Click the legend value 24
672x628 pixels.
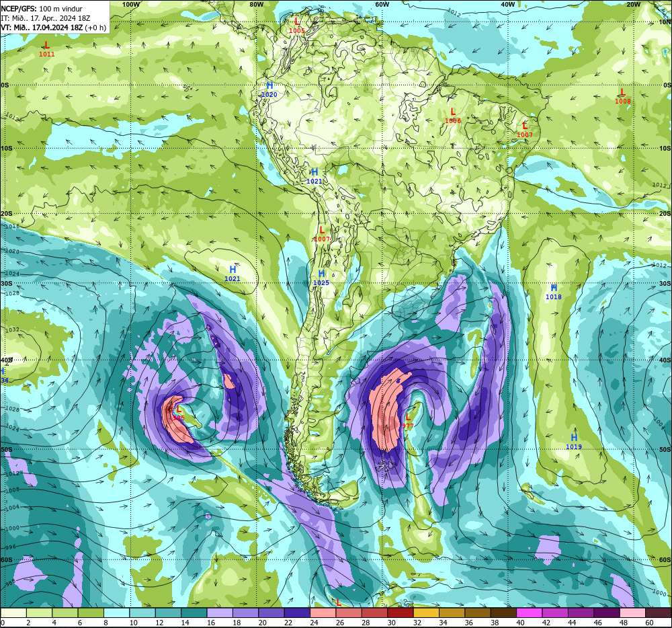click(314, 623)
